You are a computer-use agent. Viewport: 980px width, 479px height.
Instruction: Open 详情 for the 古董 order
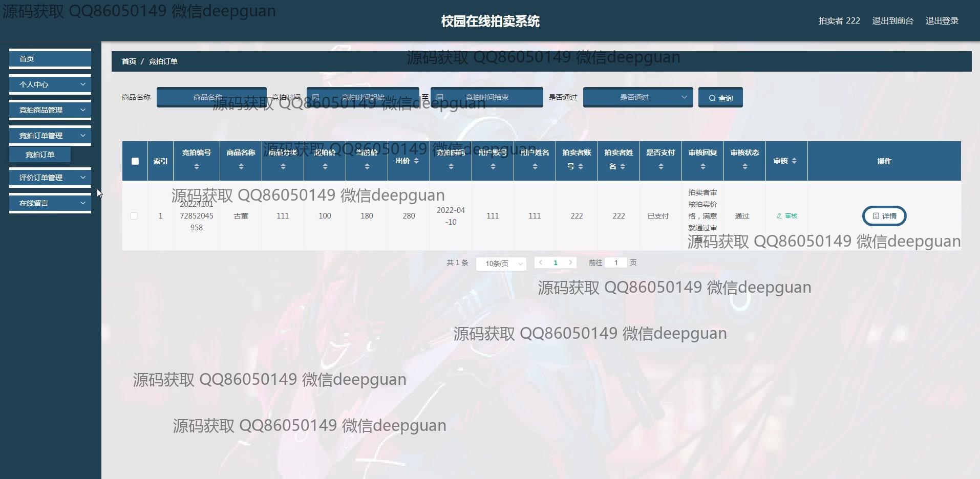(884, 216)
